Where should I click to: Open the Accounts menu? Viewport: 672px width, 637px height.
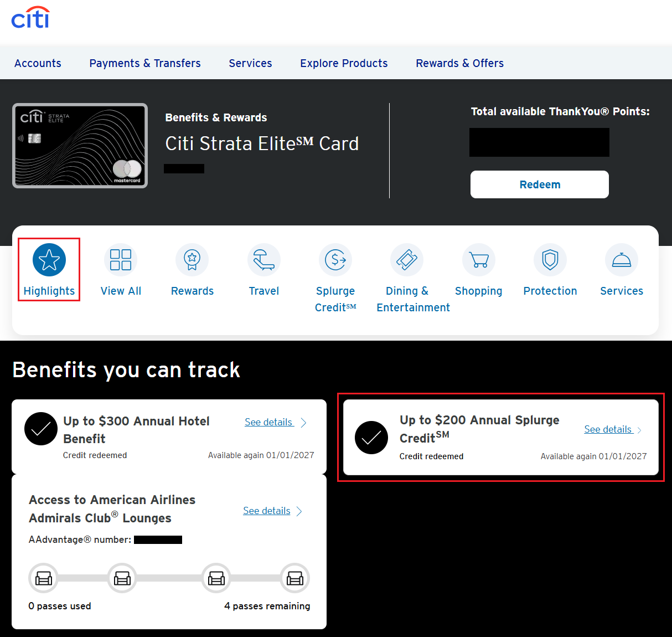[38, 63]
